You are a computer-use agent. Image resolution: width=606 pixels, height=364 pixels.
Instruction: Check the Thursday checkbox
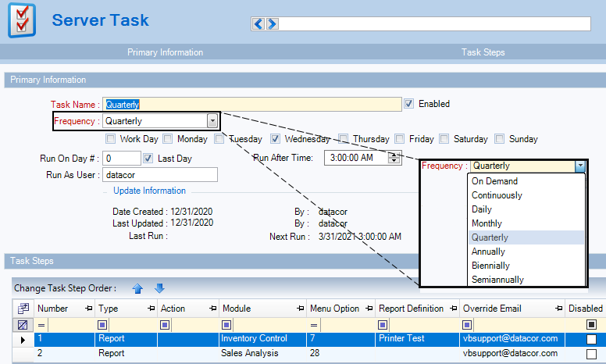click(343, 138)
